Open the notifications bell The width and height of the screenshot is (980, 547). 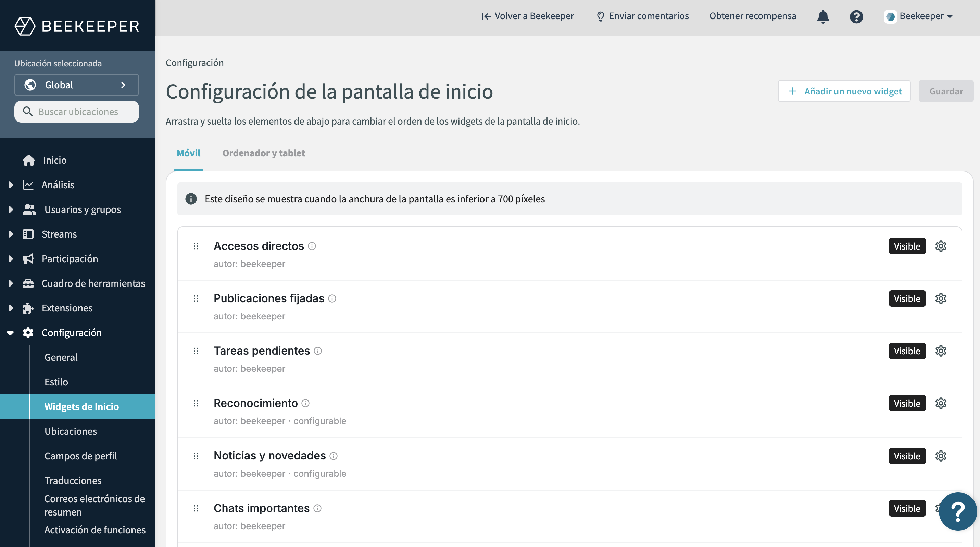pyautogui.click(x=823, y=16)
